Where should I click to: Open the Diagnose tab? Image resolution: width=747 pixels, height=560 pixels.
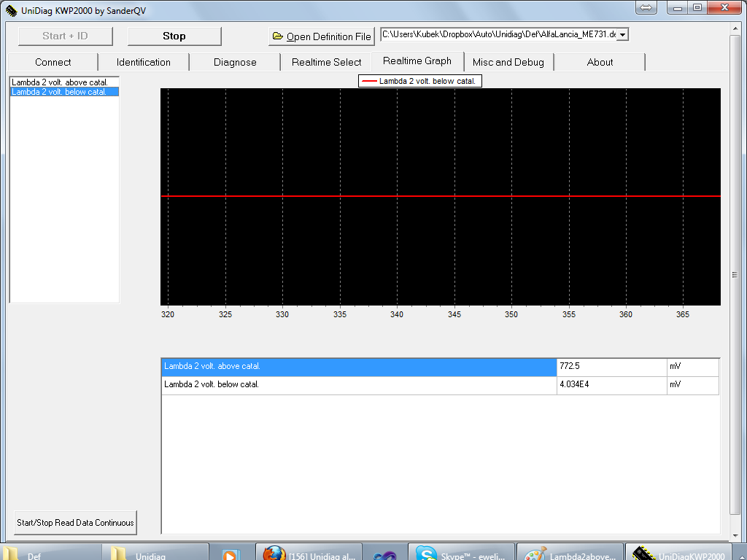point(235,62)
